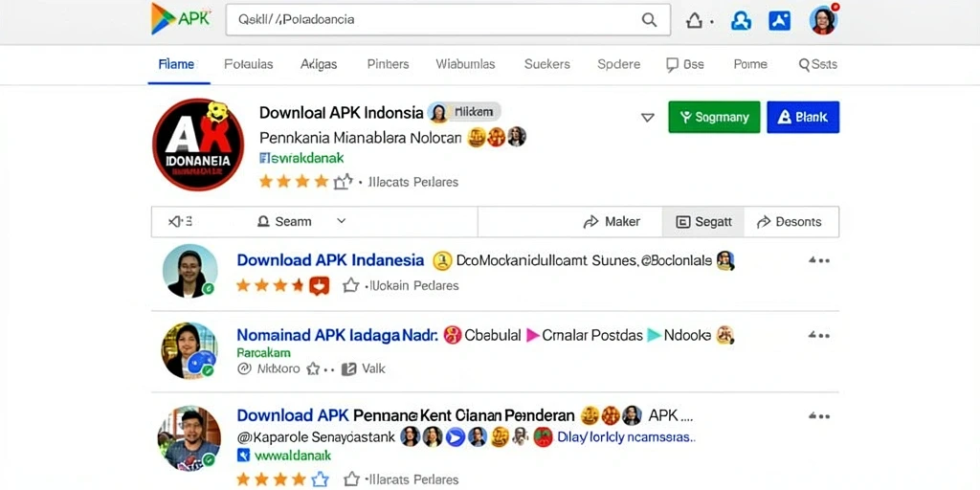Click the blue people icon in header
This screenshot has width=980, height=490.
coord(742,21)
